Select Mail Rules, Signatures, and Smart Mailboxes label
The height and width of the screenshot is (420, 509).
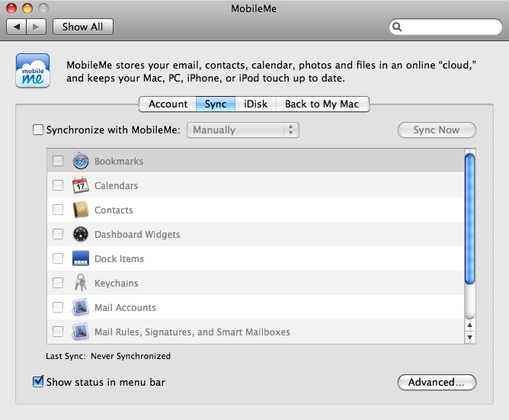[x=192, y=332]
